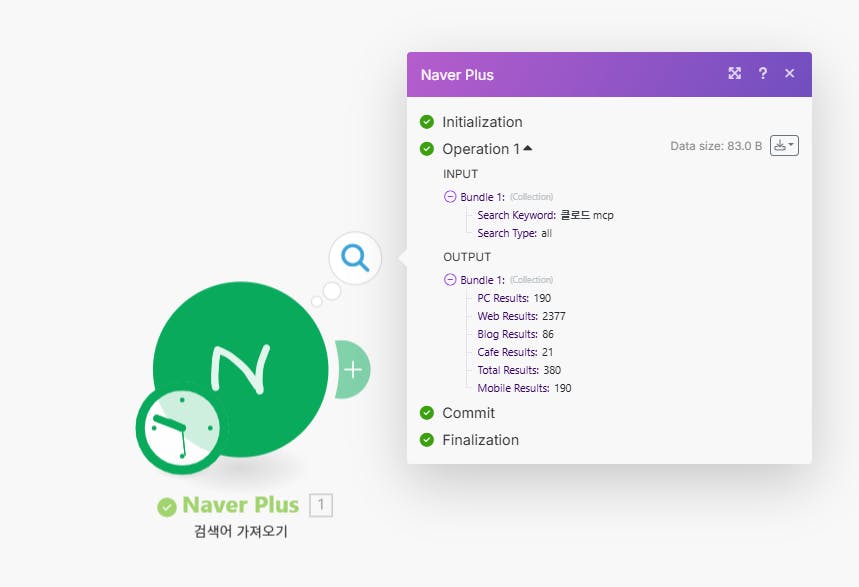This screenshot has height=587, width=859.
Task: Click the Data size 83.0 B text
Action: (x=716, y=146)
